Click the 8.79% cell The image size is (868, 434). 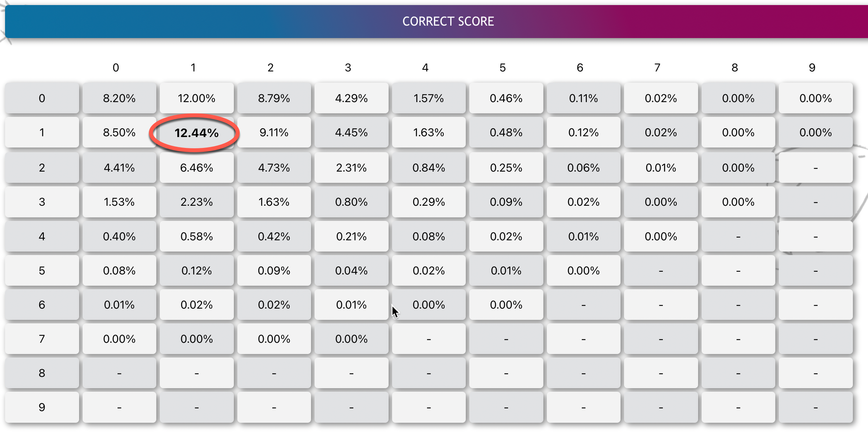pyautogui.click(x=274, y=98)
